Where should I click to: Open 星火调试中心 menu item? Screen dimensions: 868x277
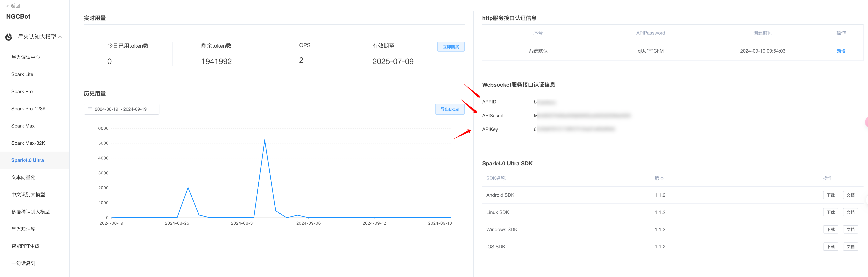[26, 57]
